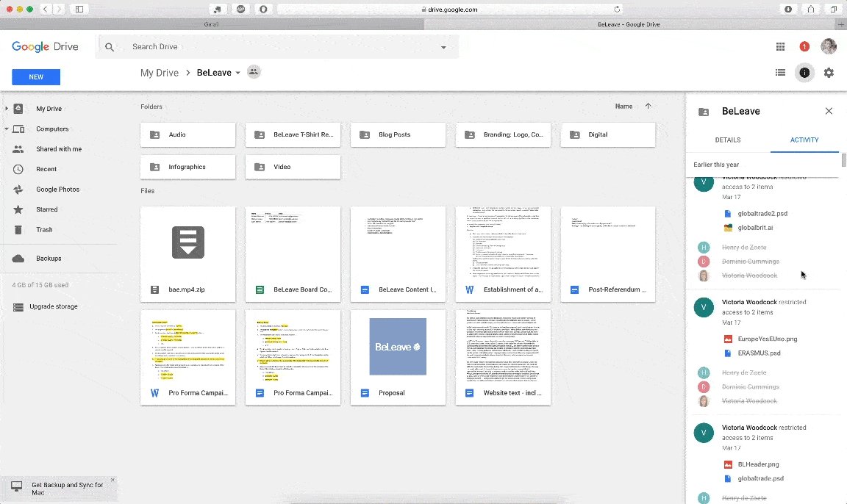Open the Audio folder
Image resolution: width=847 pixels, height=504 pixels.
tap(188, 134)
